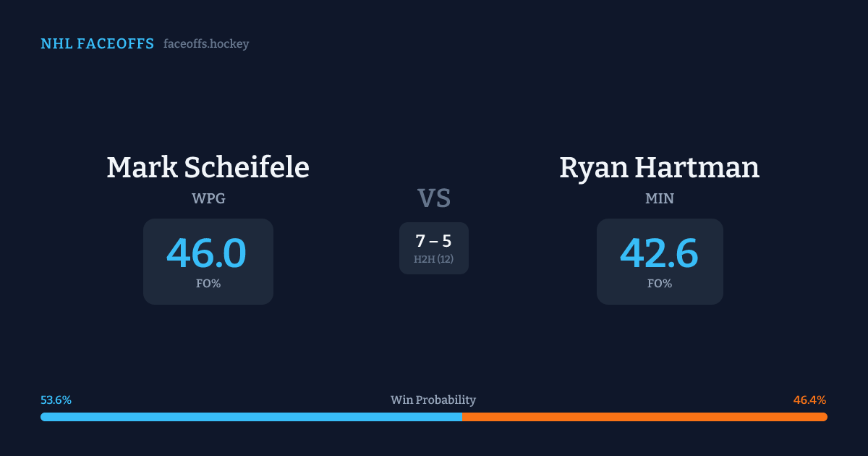The image size is (868, 456).
Task: Open the faceoffs.hockey site link
Action: (x=206, y=44)
